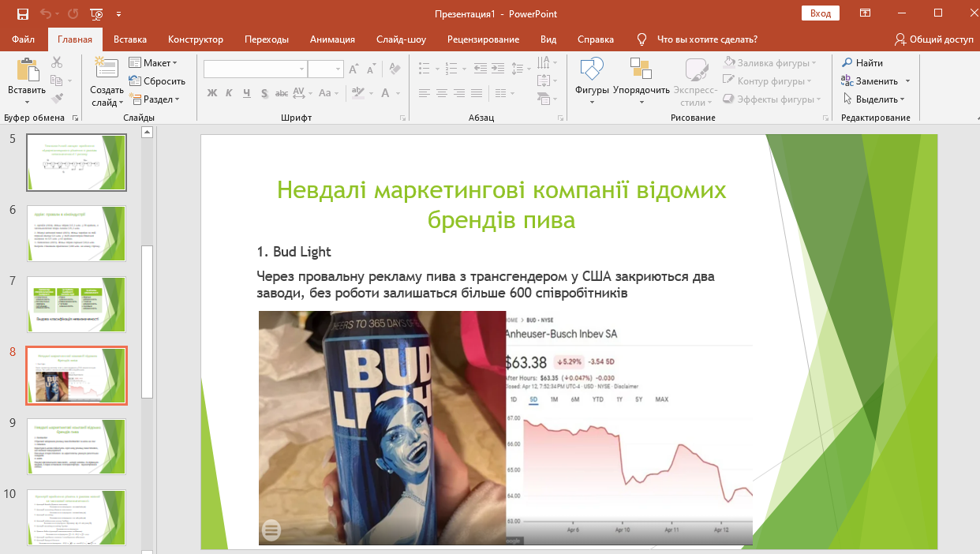Click the Найти find button
The image size is (980, 554).
pyautogui.click(x=862, y=63)
